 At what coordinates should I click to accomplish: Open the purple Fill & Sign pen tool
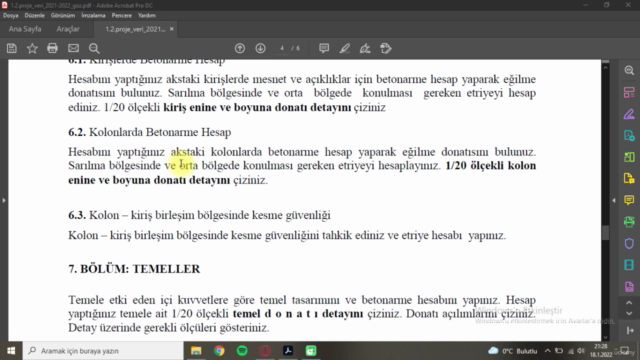click(629, 114)
